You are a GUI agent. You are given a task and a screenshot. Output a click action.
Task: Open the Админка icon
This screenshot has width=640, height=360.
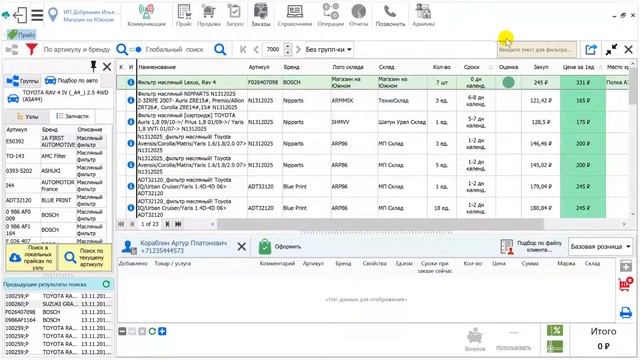click(x=423, y=12)
